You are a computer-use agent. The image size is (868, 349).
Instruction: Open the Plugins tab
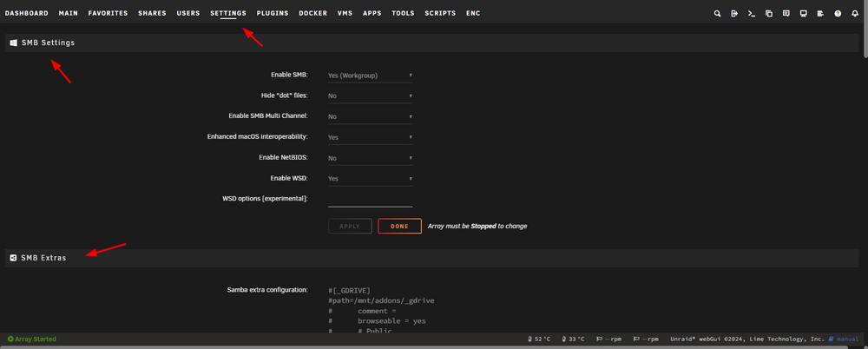tap(273, 13)
